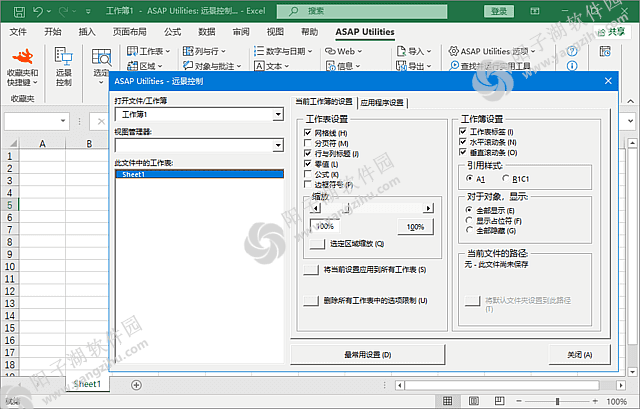The image size is (640, 409).
Task: Switch to Page Break Preview icon
Action: [500, 401]
